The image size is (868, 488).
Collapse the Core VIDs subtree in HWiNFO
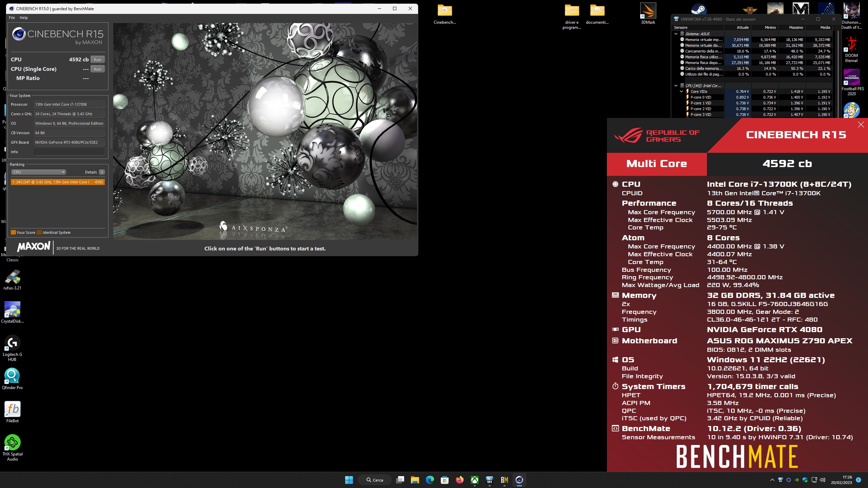click(x=681, y=91)
